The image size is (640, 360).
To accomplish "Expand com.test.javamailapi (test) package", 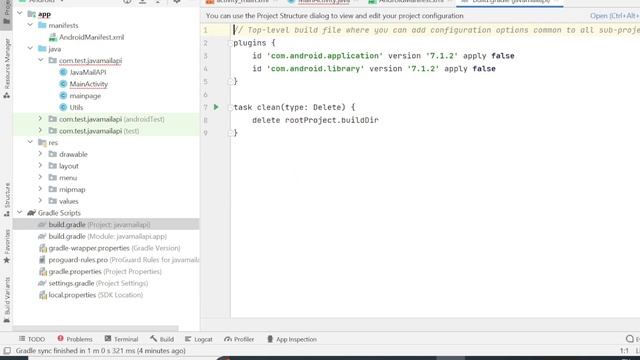I will point(40,131).
